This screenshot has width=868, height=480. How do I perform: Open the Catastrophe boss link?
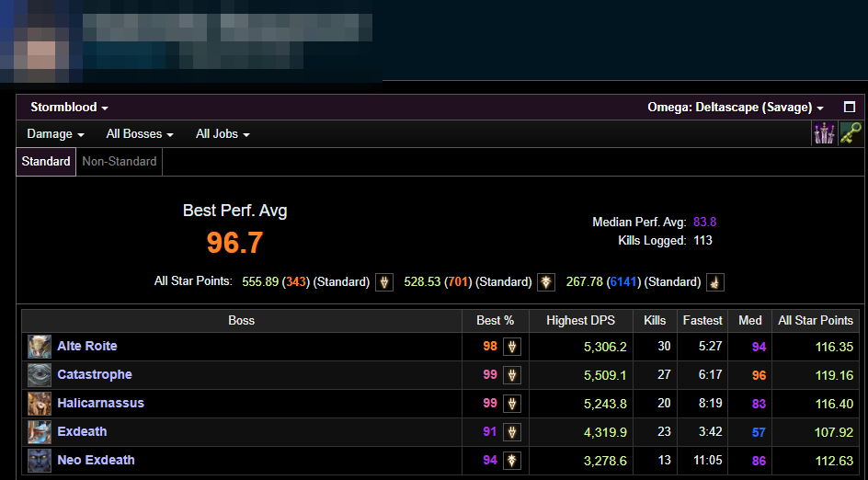coord(95,375)
